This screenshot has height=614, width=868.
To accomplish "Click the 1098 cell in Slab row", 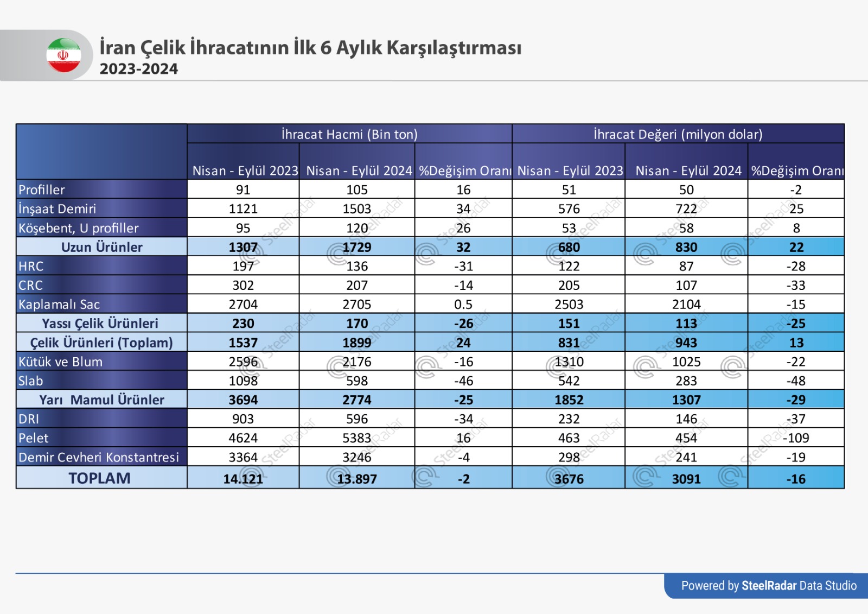I will click(243, 381).
